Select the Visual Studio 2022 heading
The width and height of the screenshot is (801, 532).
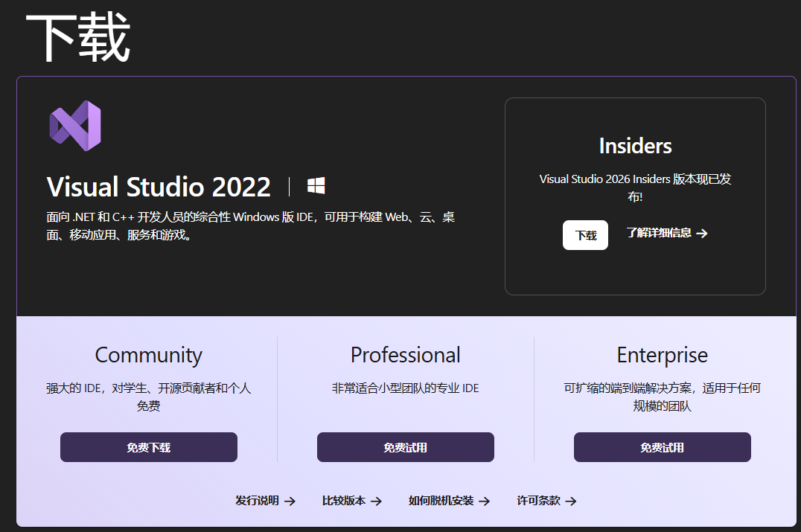(159, 186)
